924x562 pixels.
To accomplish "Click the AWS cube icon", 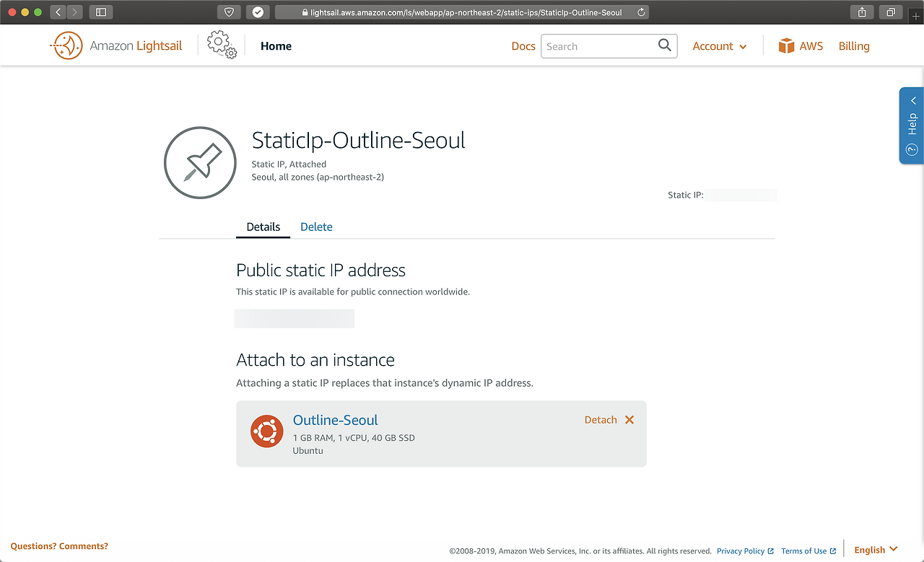I will pos(786,46).
